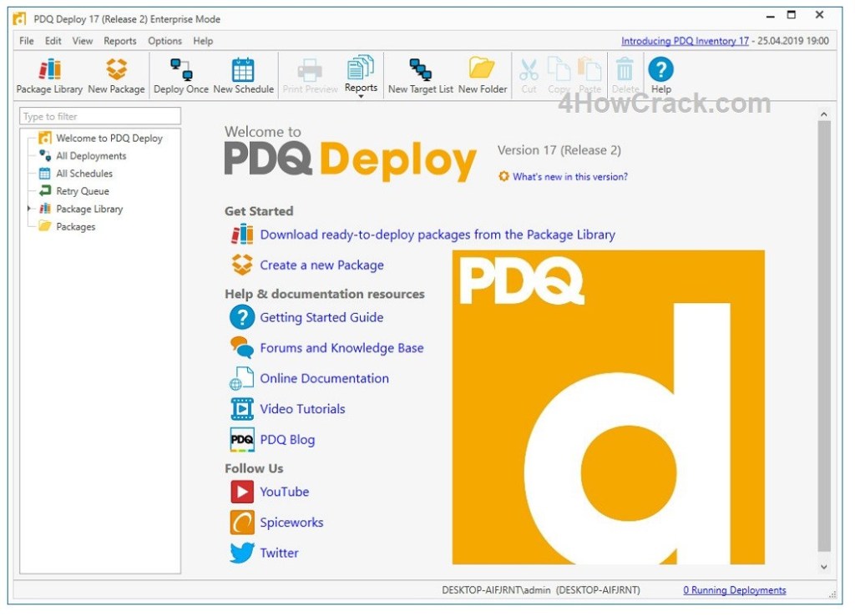
Task: Click the orange box icon beside Create a new Package
Action: click(x=242, y=265)
